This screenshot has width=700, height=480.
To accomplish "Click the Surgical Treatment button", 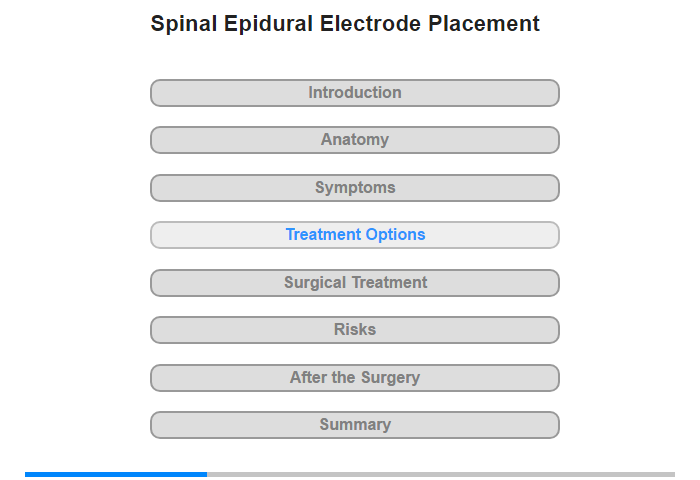I will (354, 283).
